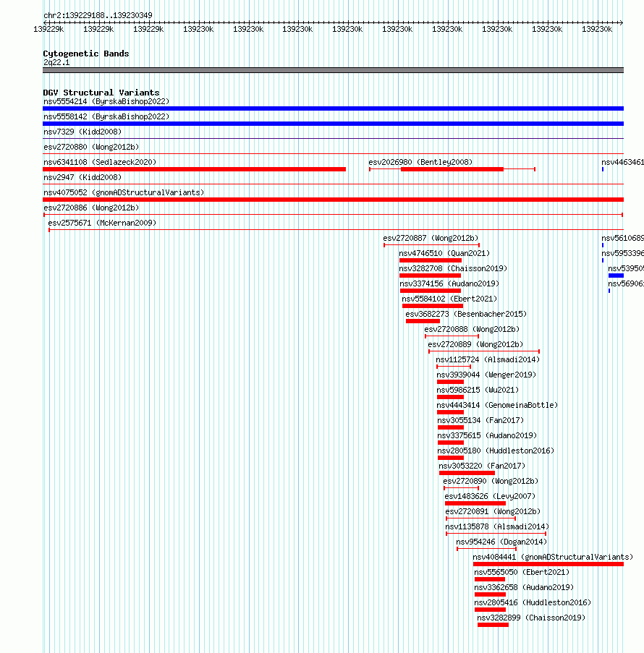Open nsv5584102 (Ebert2021) variant
Screen dimensions: 644x653
click(449, 299)
